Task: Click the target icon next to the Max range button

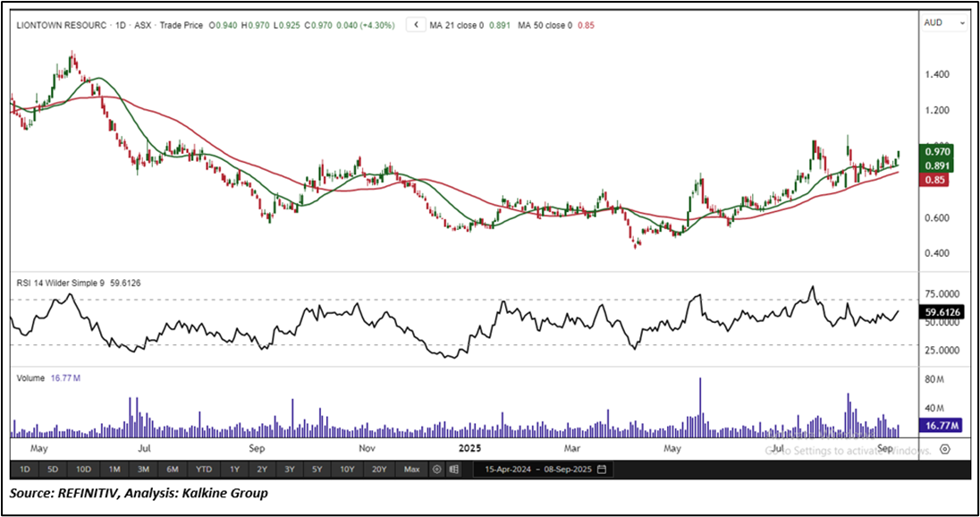Action: click(437, 469)
